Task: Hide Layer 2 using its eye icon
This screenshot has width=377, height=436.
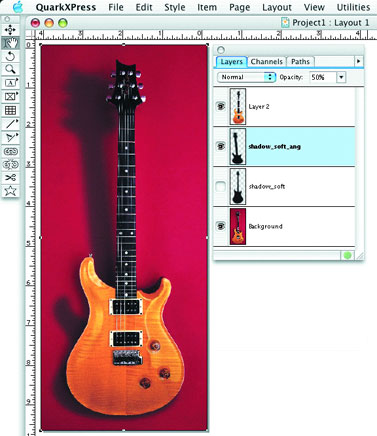Action: point(221,106)
